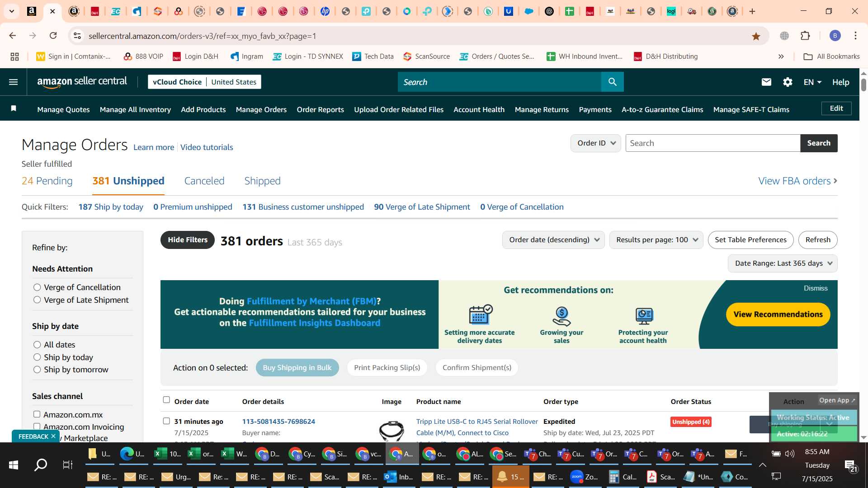The image size is (868, 488).
Task: Open the Order date (descending) sort dropdown
Action: point(553,240)
